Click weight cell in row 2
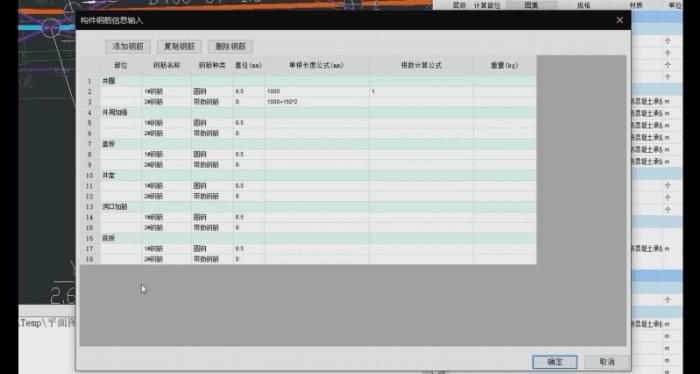The width and height of the screenshot is (700, 374). point(504,91)
